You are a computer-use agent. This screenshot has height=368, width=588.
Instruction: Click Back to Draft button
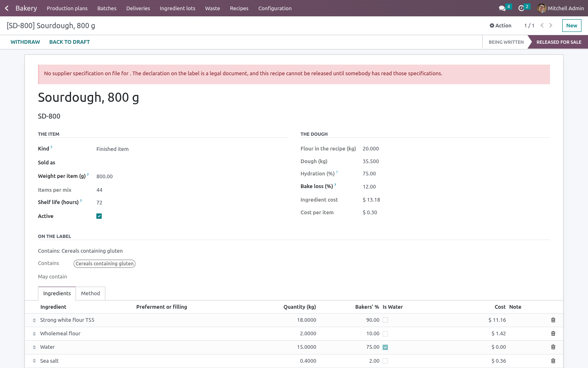[69, 42]
